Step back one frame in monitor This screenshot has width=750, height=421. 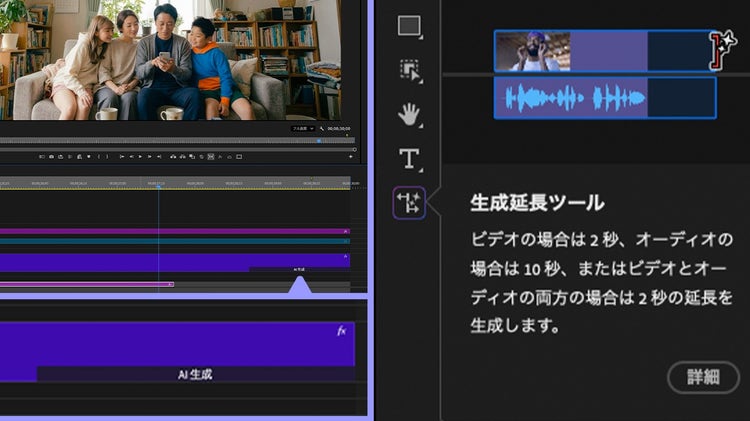click(132, 156)
